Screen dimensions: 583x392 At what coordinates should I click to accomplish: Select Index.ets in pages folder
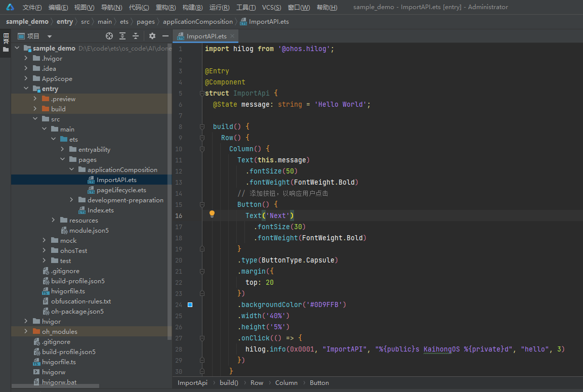click(x=100, y=210)
